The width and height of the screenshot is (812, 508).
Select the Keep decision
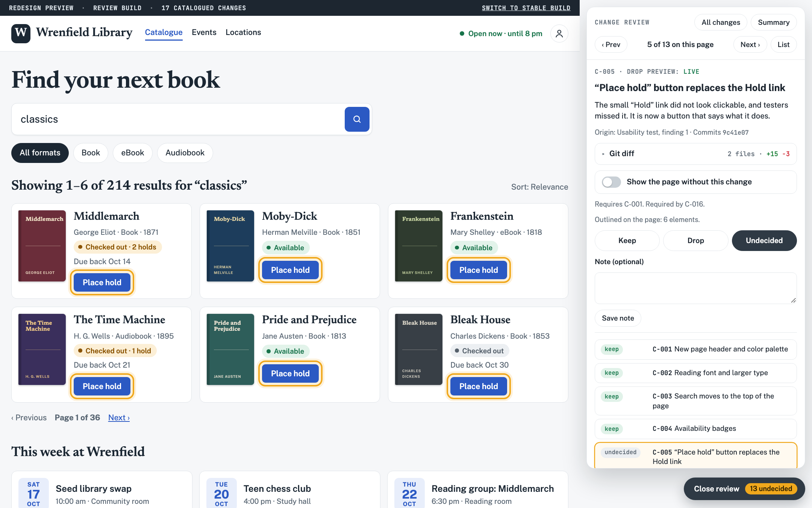click(x=627, y=240)
